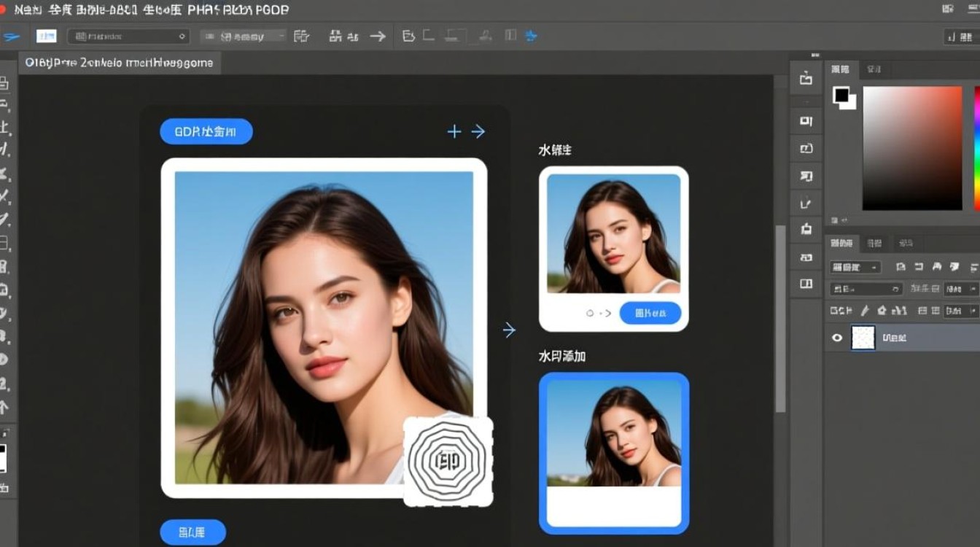Click the blue button above the portrait photo
This screenshot has width=980, height=547.
click(206, 131)
